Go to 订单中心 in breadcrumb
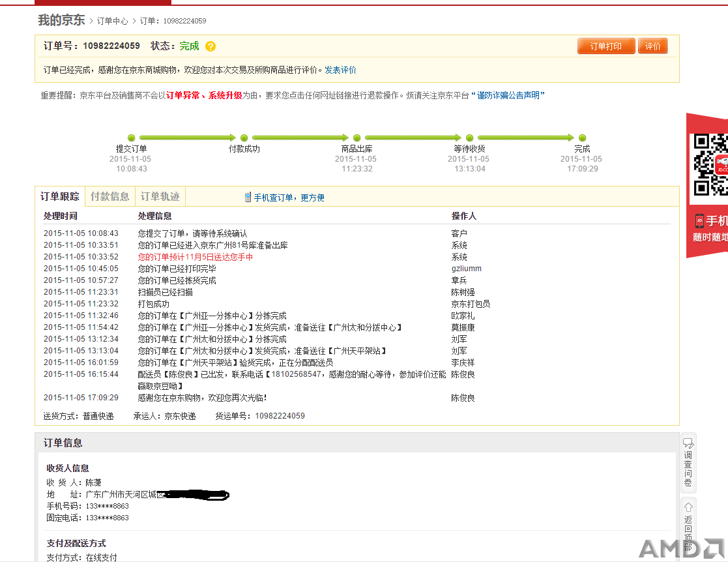728x562 pixels. 112,21
